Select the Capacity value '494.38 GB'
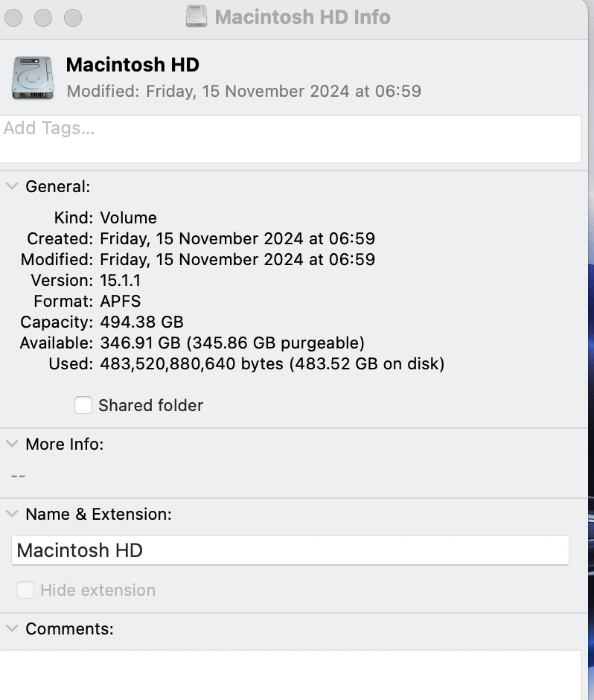594x700 pixels. (142, 322)
